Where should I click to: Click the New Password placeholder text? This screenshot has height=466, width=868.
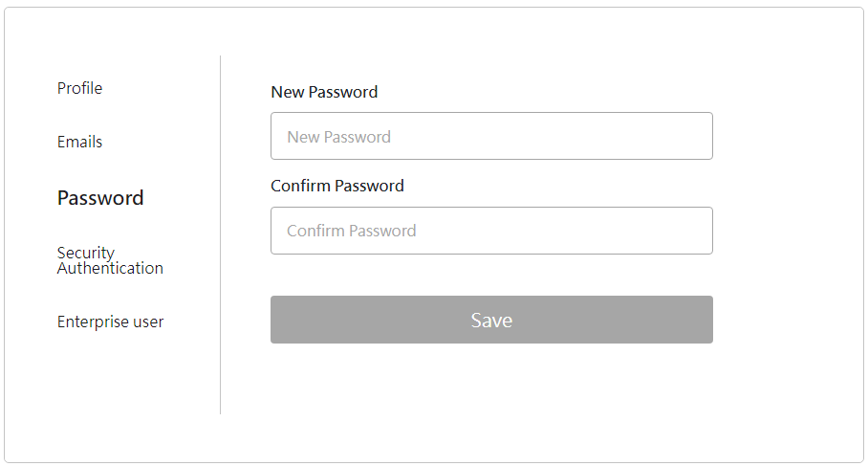click(x=338, y=137)
